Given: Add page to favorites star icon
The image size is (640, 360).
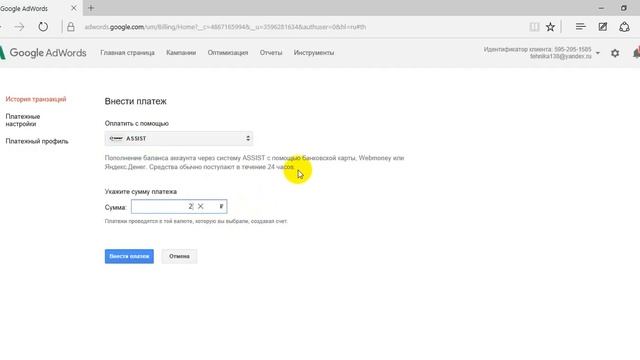Looking at the screenshot, I should pyautogui.click(x=550, y=27).
